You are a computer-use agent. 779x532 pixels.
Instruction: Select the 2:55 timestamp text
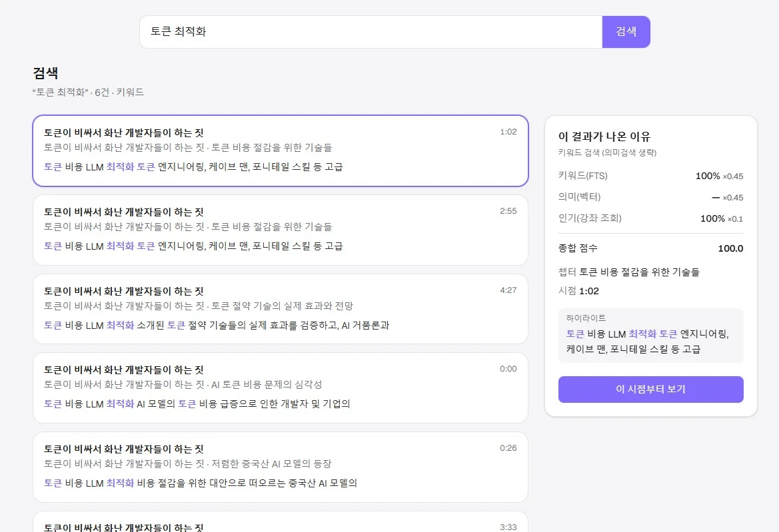(x=508, y=211)
